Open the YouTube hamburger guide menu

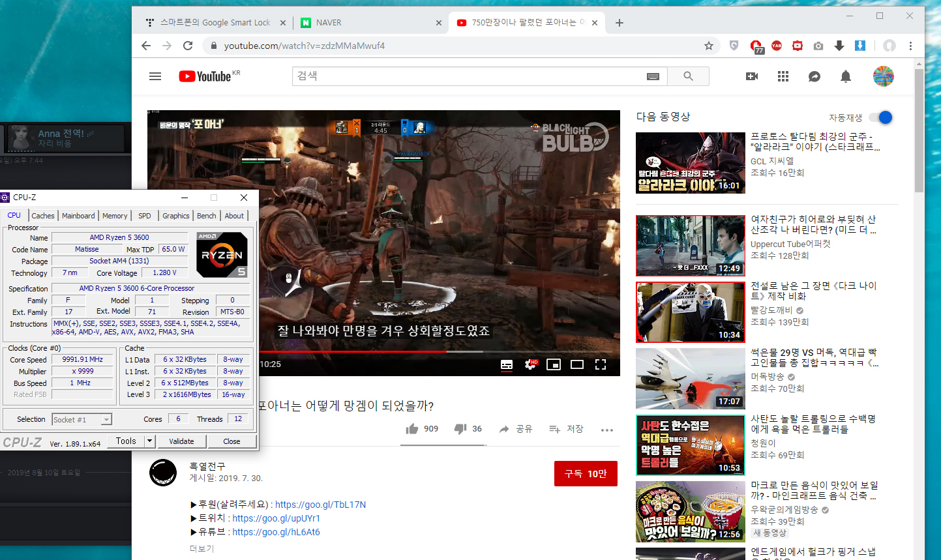click(x=155, y=76)
